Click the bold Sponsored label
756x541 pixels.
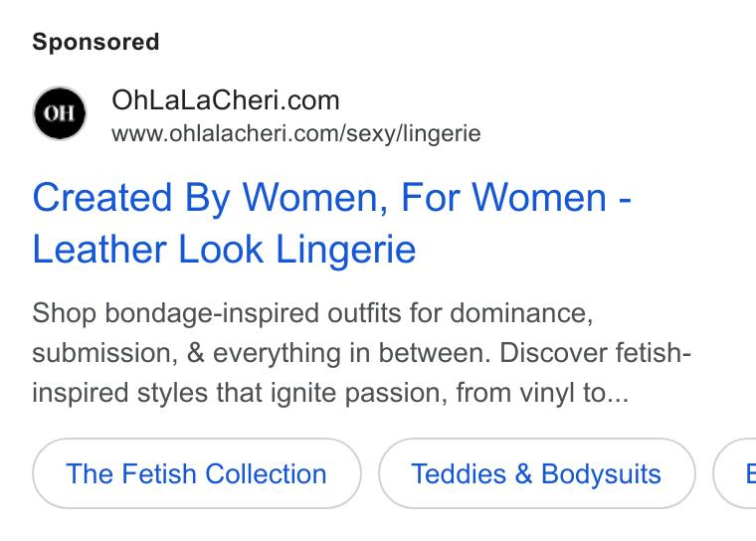(x=95, y=42)
